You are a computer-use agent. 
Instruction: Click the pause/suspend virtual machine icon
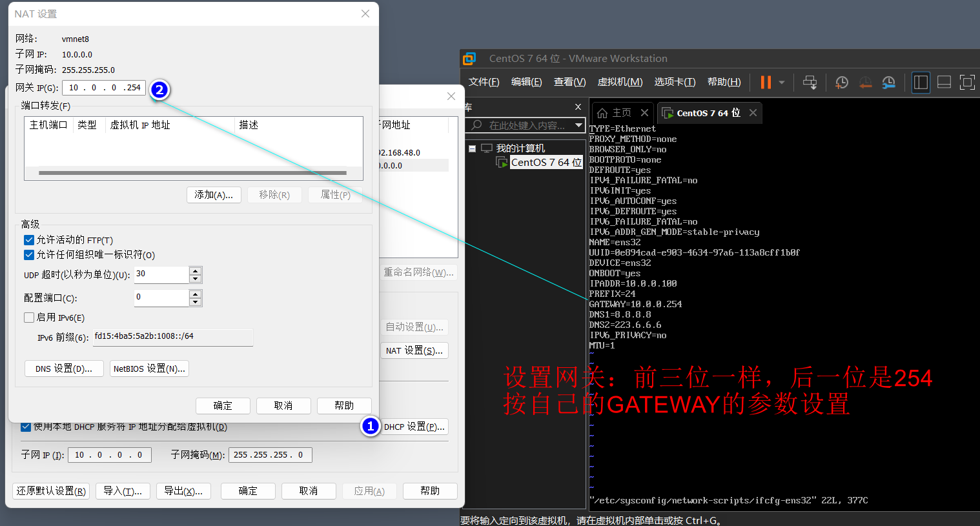point(766,82)
